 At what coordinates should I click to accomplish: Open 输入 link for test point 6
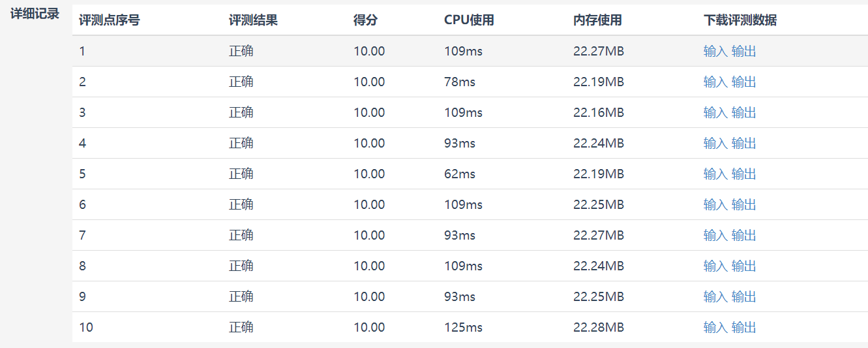tap(715, 204)
